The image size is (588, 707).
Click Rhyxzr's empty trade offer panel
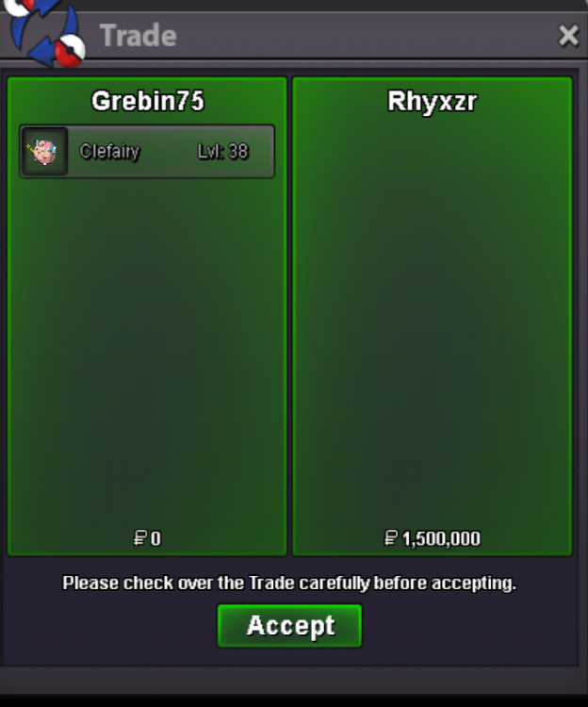tap(433, 316)
